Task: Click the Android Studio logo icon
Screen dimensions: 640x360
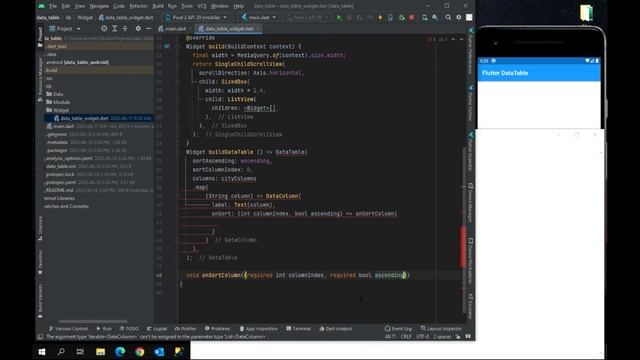Action: [x=41, y=6]
